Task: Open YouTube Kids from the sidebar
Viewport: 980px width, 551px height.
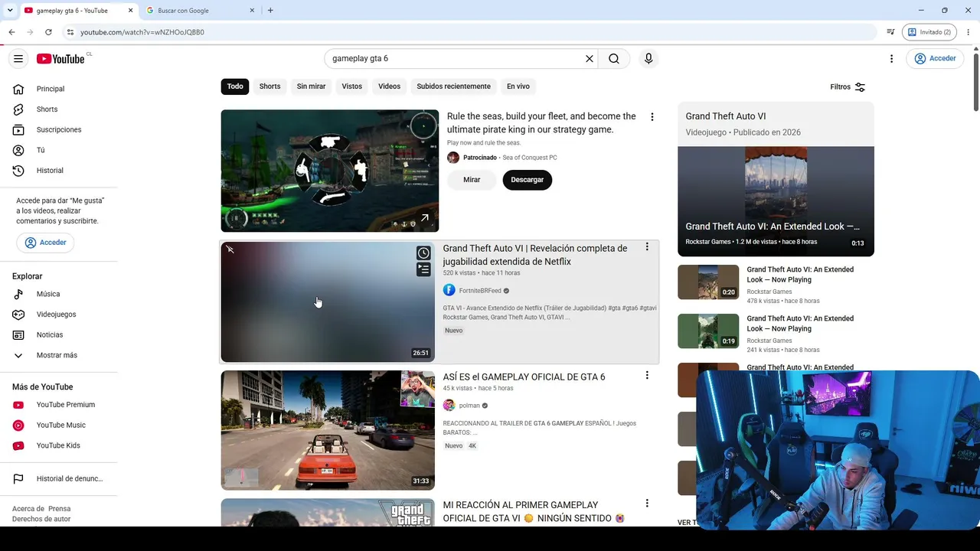Action: tap(60, 445)
